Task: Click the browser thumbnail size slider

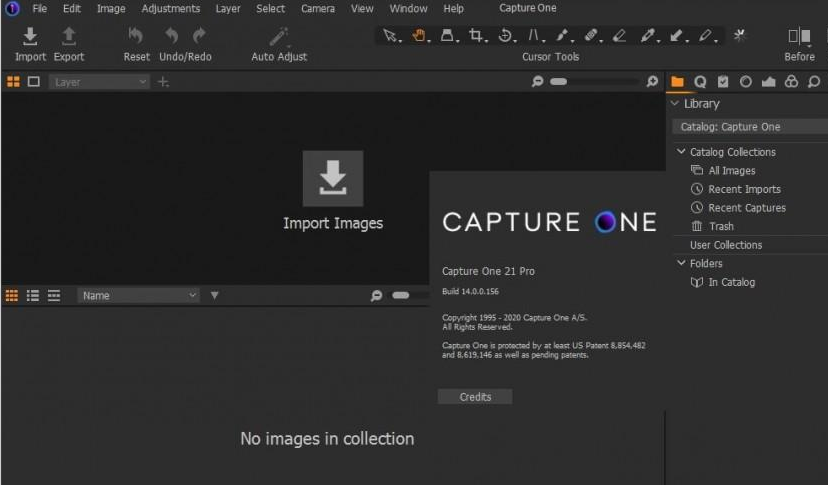Action: click(x=401, y=295)
